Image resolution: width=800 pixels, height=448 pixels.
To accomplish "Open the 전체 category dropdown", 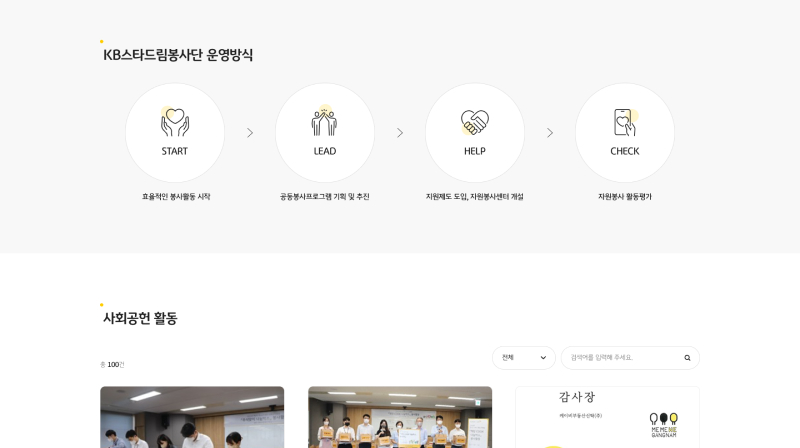I will coord(523,358).
